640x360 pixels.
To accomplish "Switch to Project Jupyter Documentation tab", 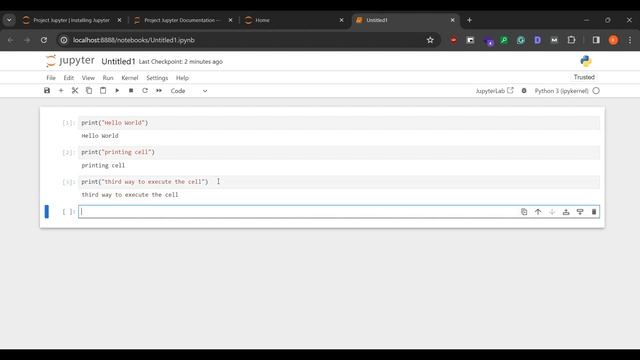I will [182, 20].
